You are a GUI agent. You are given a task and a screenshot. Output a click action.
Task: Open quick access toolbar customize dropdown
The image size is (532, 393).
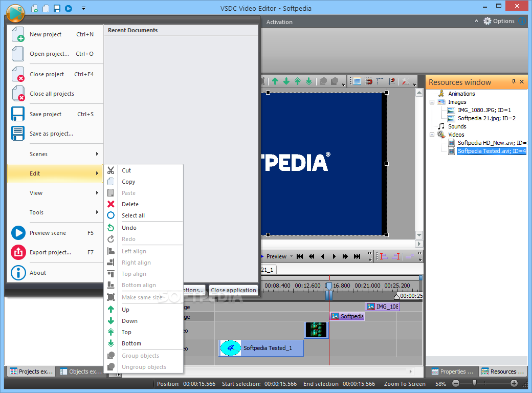[83, 9]
